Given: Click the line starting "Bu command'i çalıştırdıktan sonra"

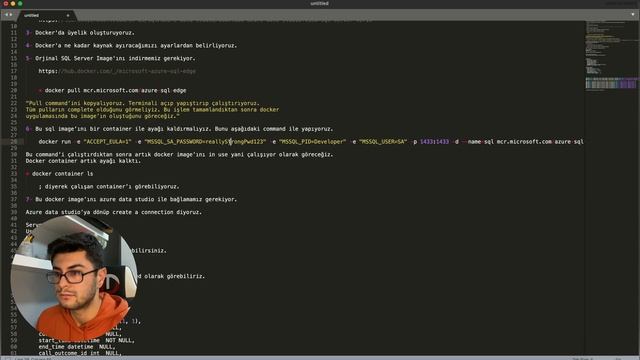Looking at the screenshot, I should point(179,154).
